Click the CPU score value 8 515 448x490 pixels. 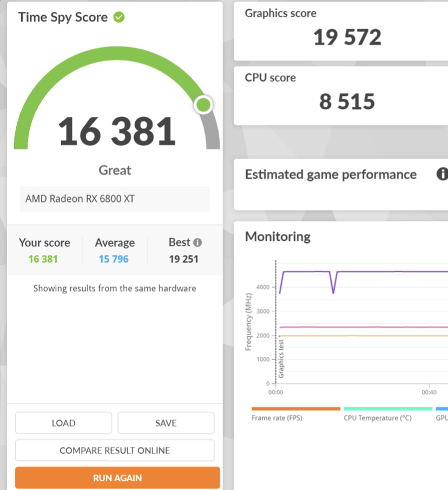coord(347,102)
